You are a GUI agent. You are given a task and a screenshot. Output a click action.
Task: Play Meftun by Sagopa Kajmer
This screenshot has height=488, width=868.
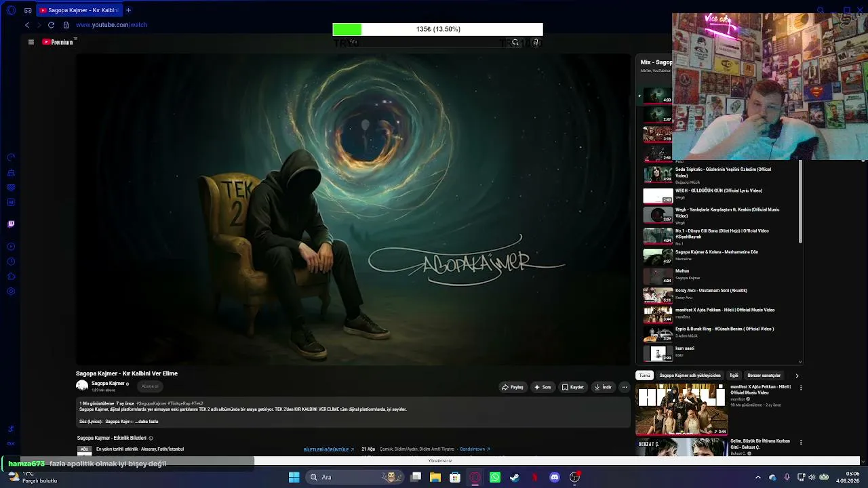[719, 275]
